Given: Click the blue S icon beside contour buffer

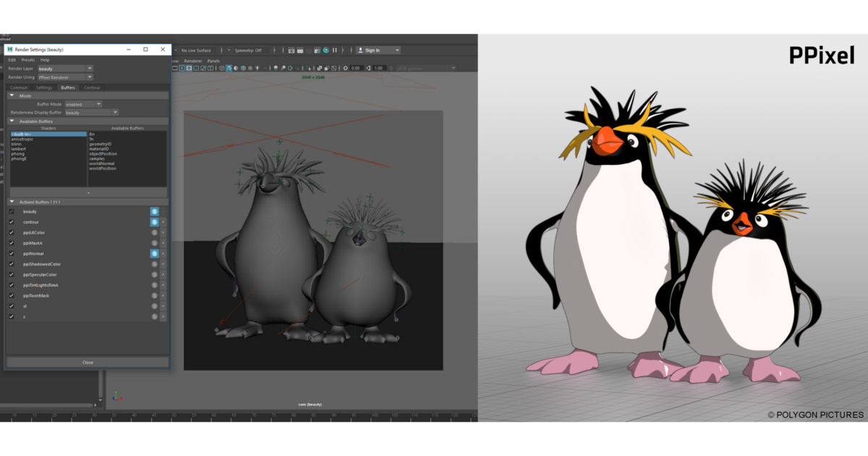Looking at the screenshot, I should pos(154,222).
